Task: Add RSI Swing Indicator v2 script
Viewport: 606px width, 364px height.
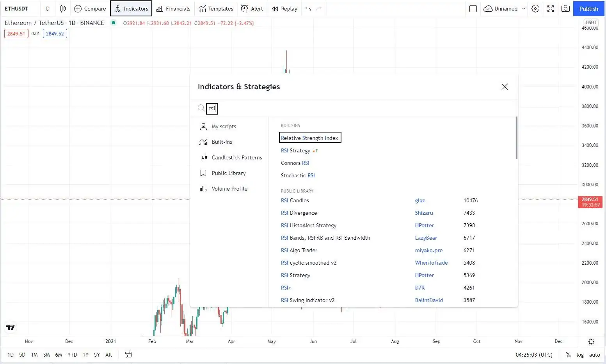Action: click(x=308, y=300)
